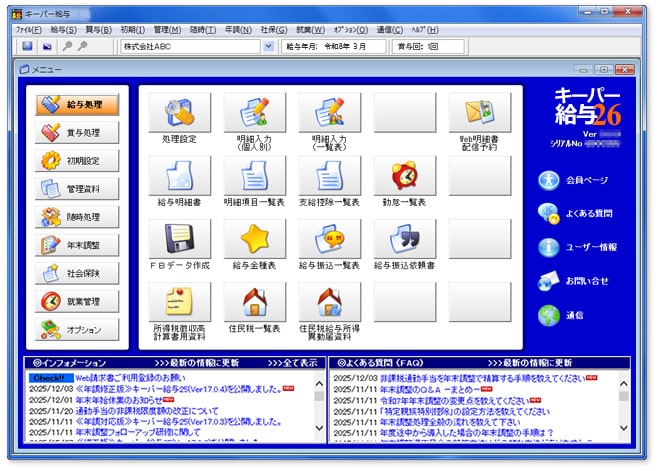The image size is (659, 471).
Task: Open 明細入力(一覧表) icon
Action: coord(330,113)
